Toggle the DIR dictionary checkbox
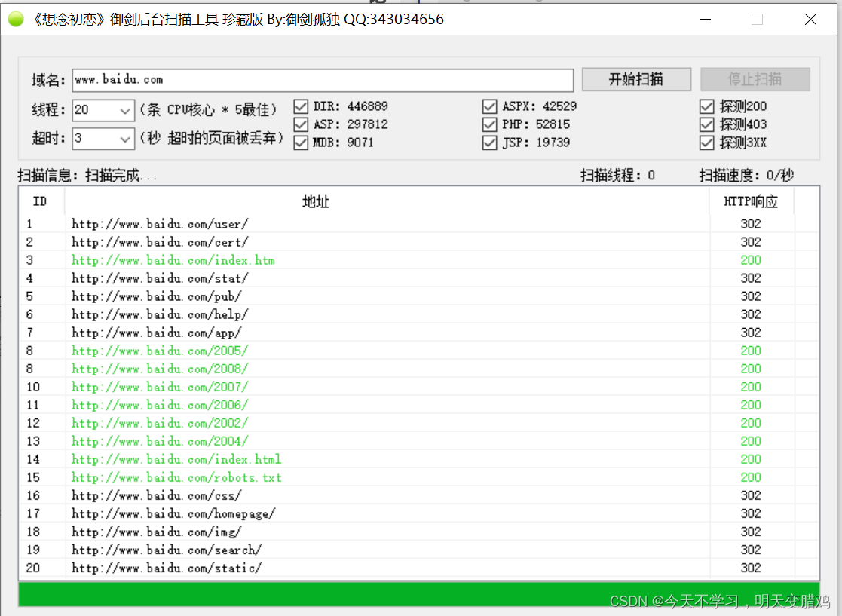Screen dimensions: 842x616 coord(301,106)
